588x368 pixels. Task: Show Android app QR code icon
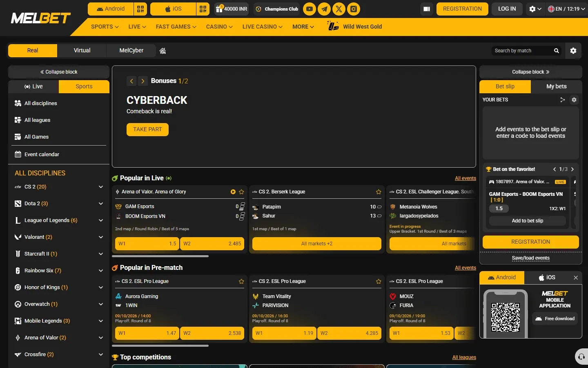point(140,9)
